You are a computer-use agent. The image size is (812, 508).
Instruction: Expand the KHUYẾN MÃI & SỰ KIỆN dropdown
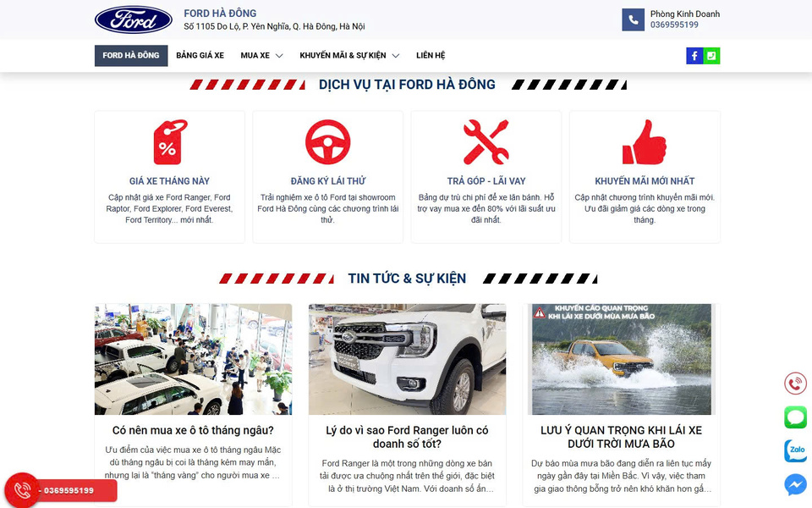pyautogui.click(x=349, y=56)
